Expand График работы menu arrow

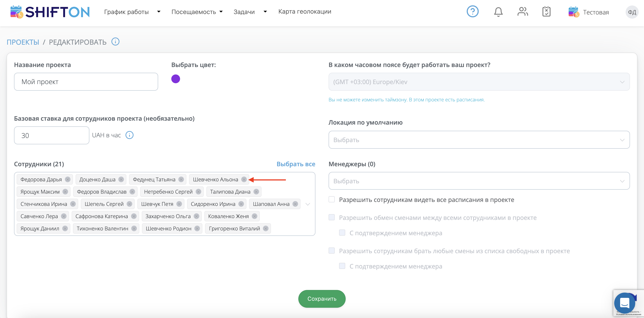click(x=159, y=12)
